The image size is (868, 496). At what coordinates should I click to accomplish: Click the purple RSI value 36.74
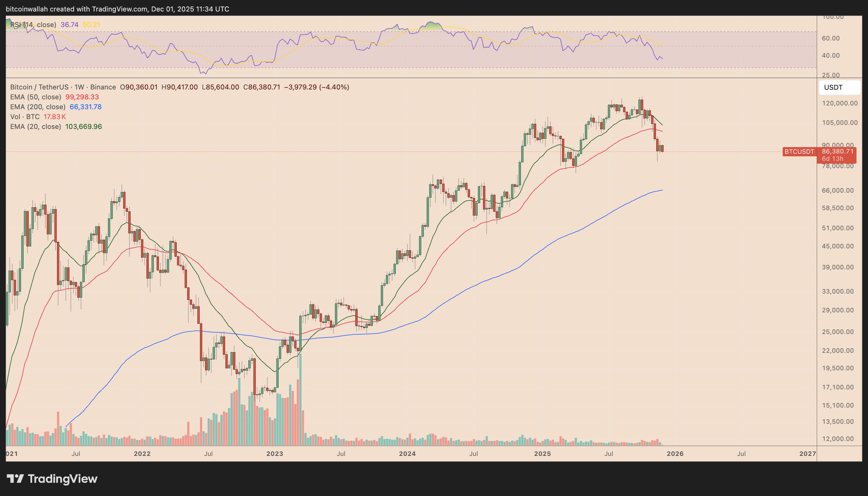pos(70,25)
